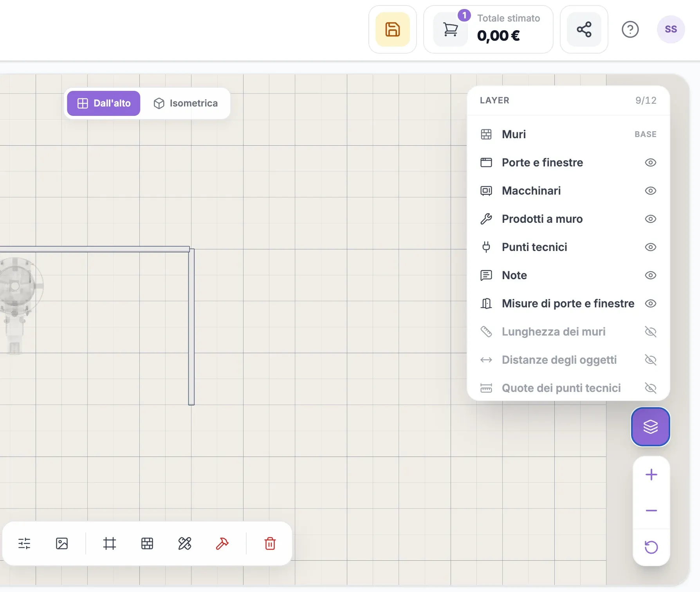Viewport: 700px width, 592px height.
Task: Click the share icon button
Action: (x=584, y=29)
